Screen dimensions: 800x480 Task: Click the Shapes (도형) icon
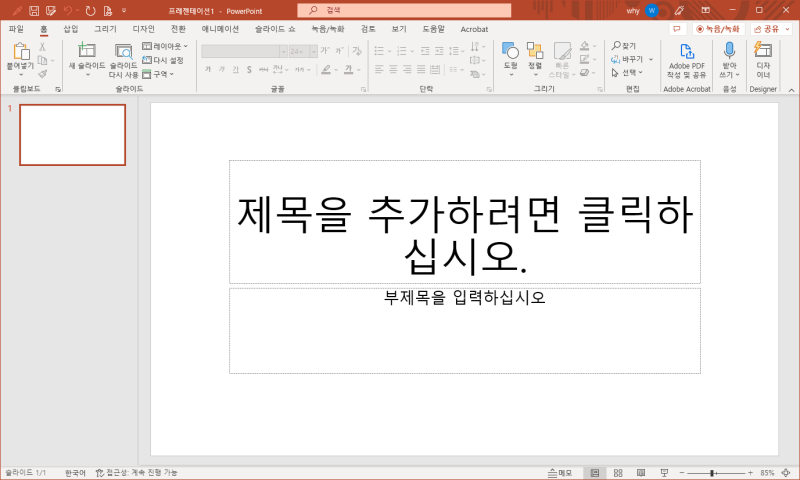click(510, 50)
